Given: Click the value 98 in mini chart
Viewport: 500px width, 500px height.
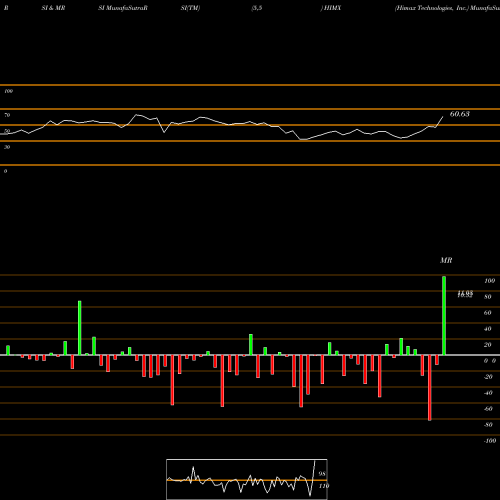Looking at the screenshot, I should click(322, 474).
